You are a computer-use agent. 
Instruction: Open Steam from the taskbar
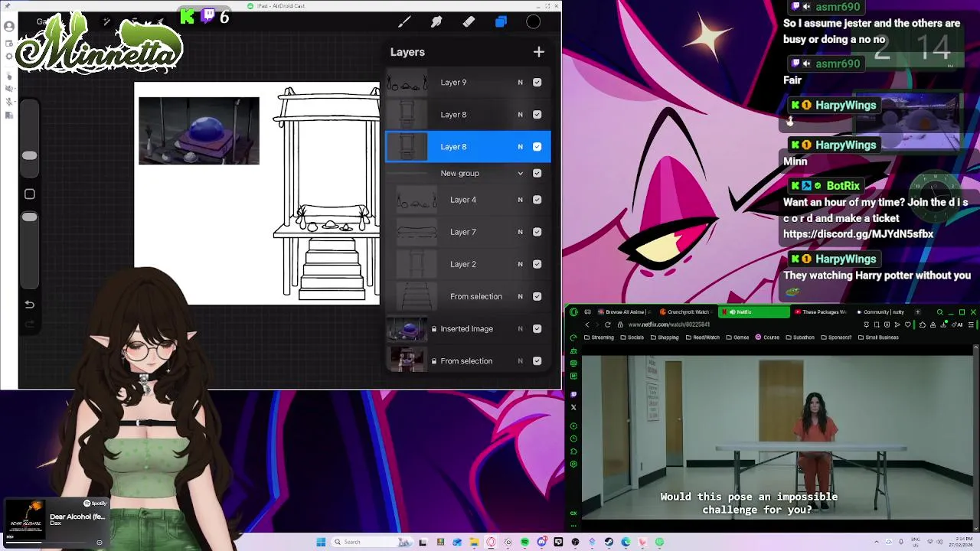tap(609, 542)
